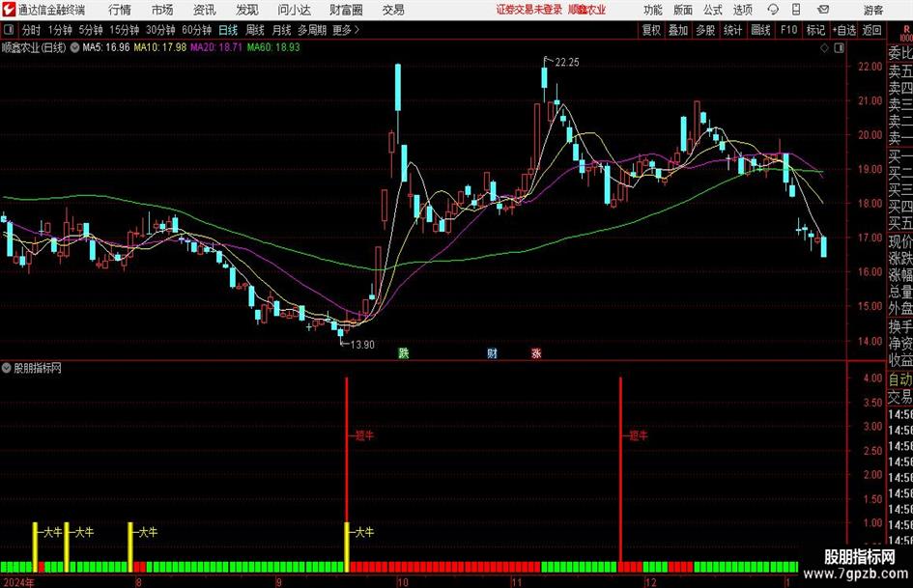Click the MA10: 17.98 indicator label
Viewport: 913px width, 588px height.
point(160,47)
